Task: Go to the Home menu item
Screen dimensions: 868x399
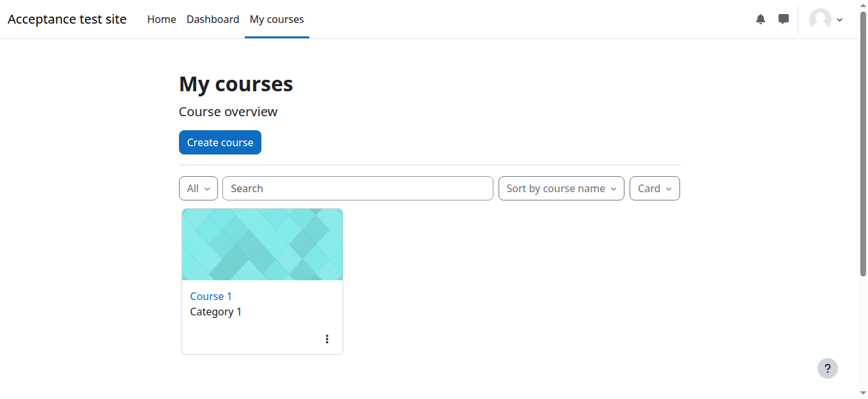Action: [162, 19]
